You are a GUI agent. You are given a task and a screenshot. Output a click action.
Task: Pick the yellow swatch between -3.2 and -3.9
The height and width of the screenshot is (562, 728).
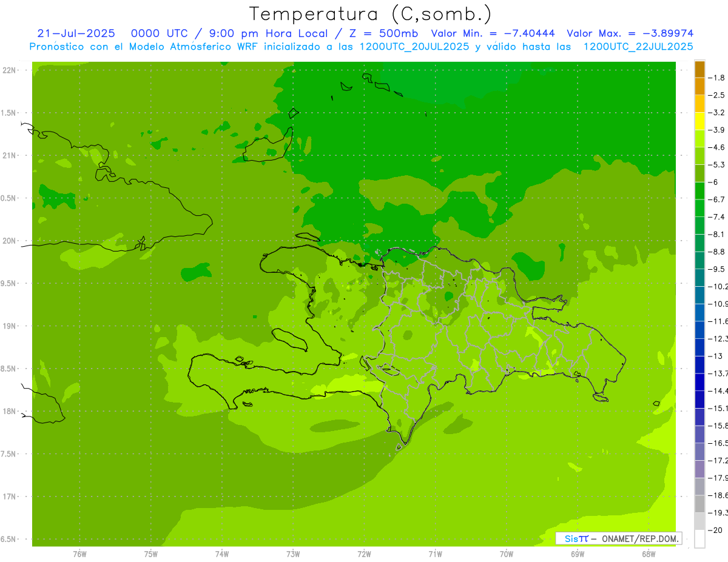[x=699, y=121]
